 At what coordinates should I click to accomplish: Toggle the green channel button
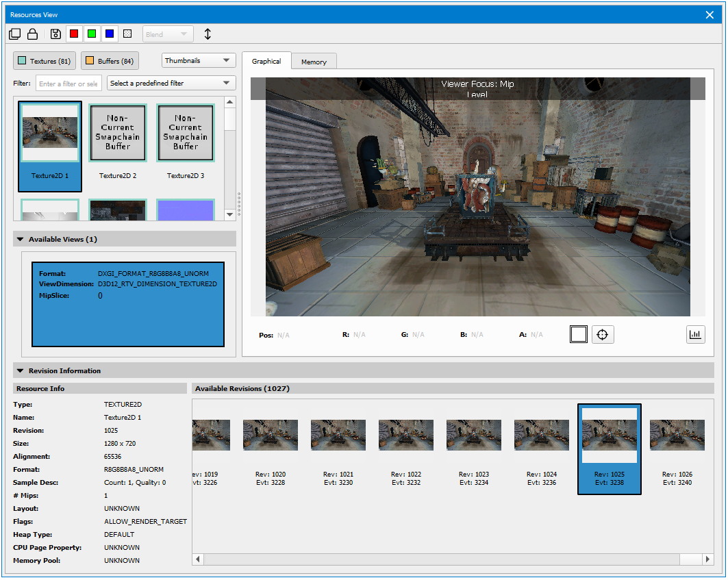pos(92,34)
